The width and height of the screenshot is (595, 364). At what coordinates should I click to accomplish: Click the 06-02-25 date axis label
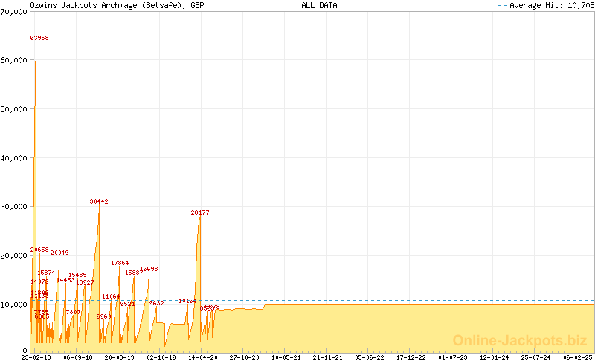pos(577,357)
